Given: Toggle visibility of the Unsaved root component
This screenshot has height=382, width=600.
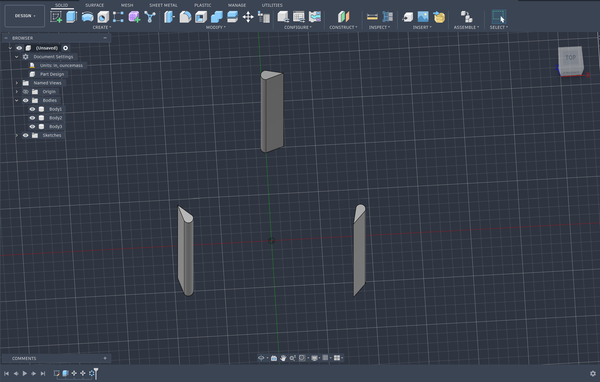Looking at the screenshot, I should tap(19, 48).
